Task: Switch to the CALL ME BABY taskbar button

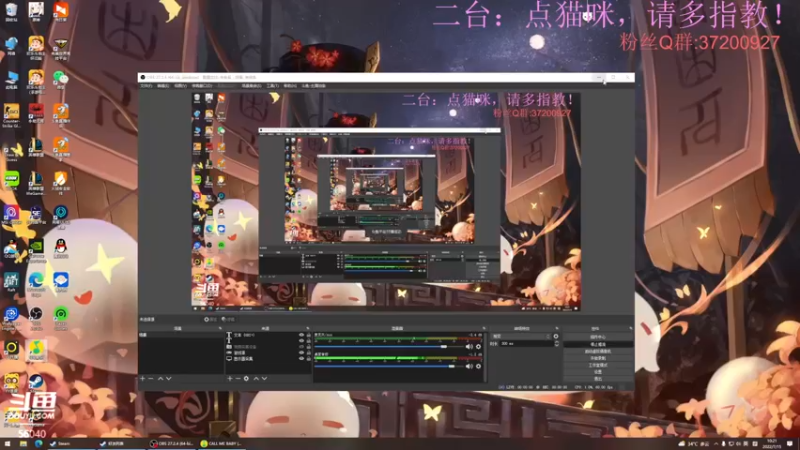Action: (221, 444)
